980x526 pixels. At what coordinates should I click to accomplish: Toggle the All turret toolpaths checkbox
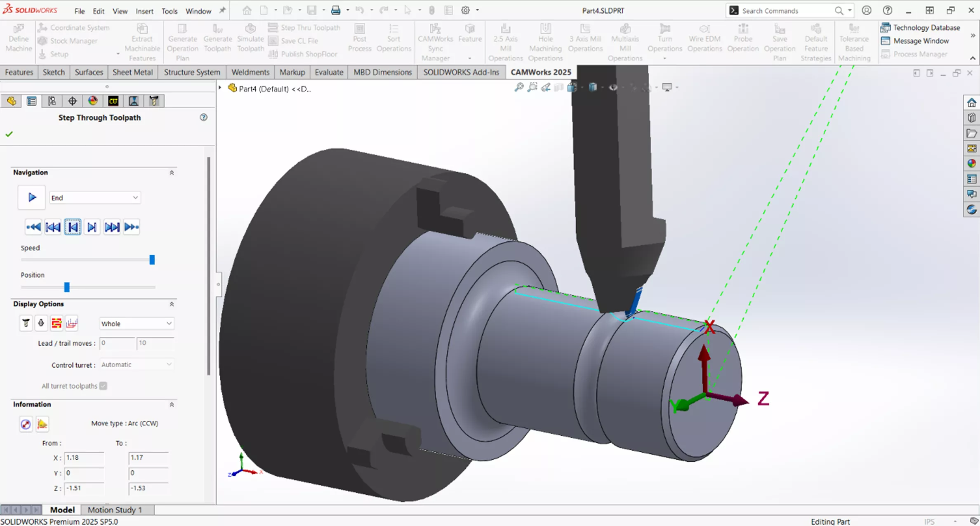click(x=104, y=386)
